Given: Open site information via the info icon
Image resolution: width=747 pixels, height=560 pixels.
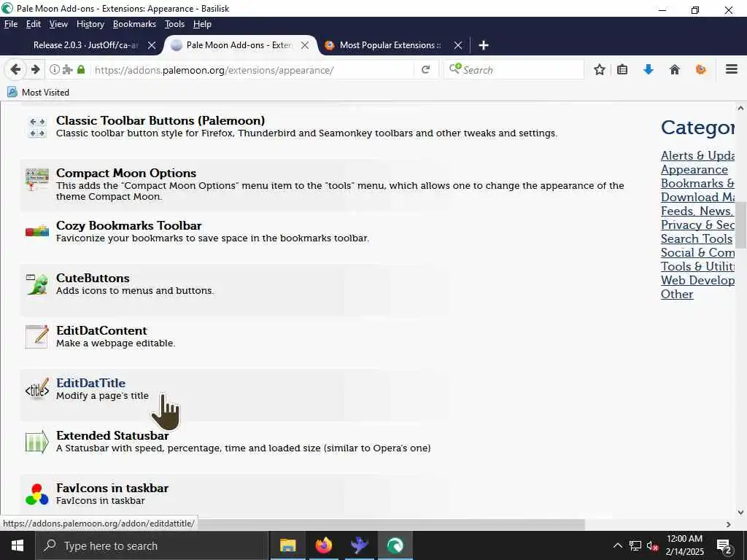Looking at the screenshot, I should 54,69.
